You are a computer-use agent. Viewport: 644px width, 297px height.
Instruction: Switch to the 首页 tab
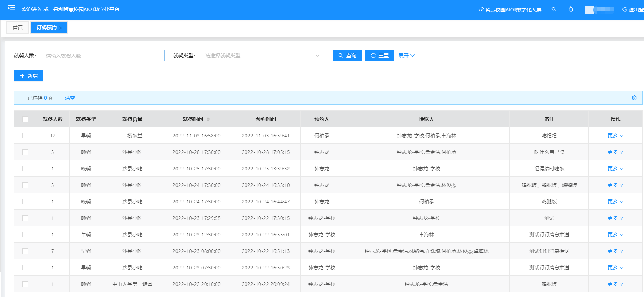[18, 28]
